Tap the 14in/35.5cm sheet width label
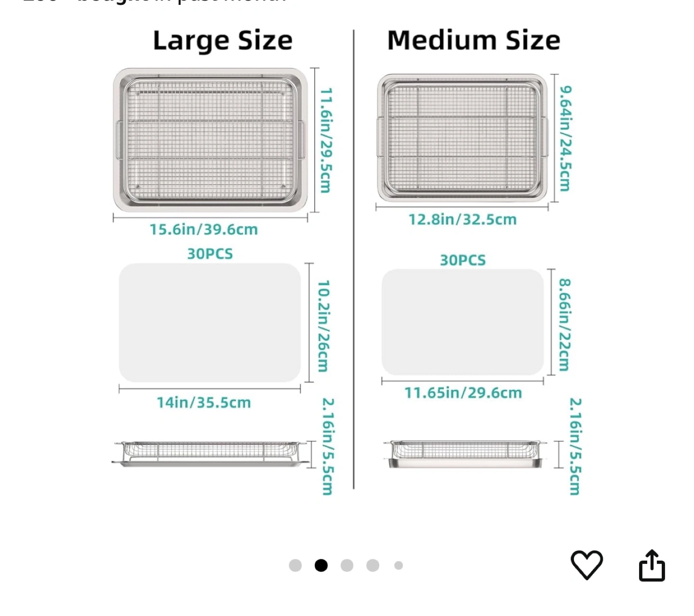This screenshot has width=694, height=616. point(204,403)
